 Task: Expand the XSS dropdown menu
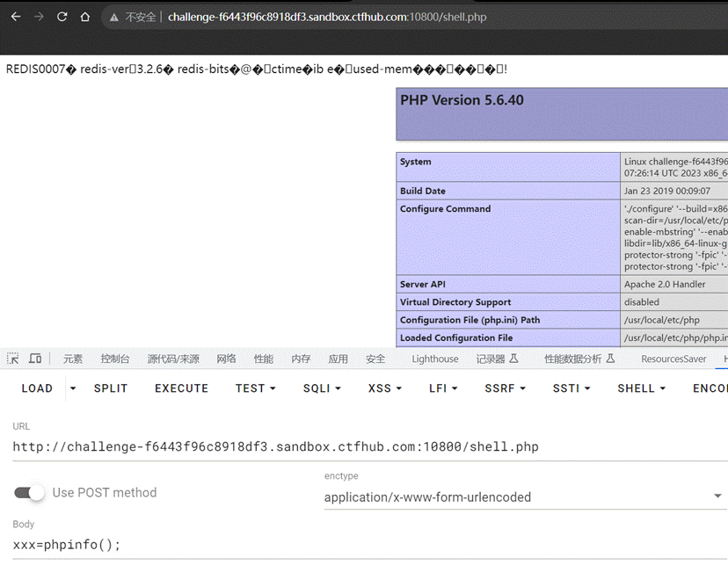pyautogui.click(x=385, y=388)
